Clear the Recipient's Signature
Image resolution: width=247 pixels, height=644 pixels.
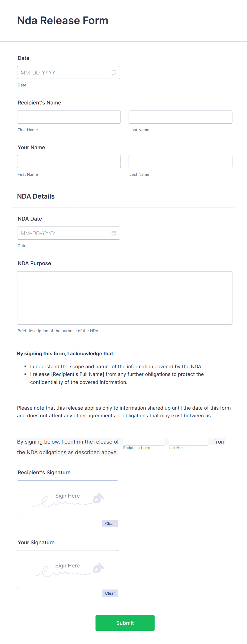(x=110, y=523)
